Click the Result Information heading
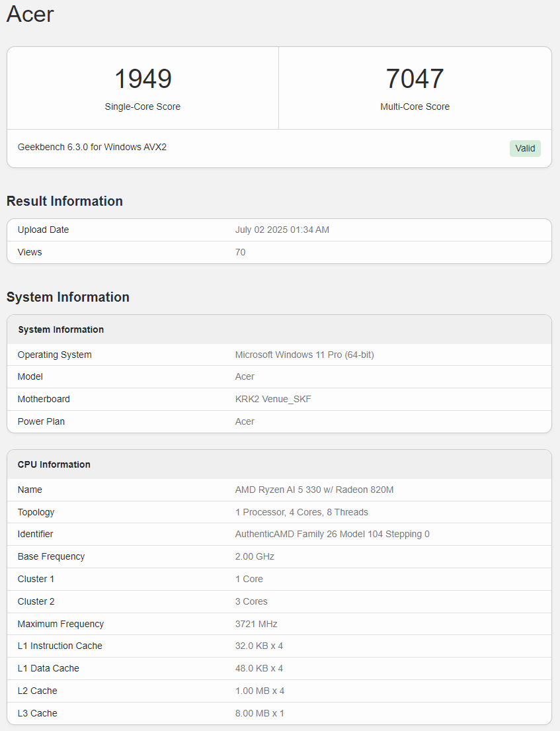 click(x=65, y=201)
